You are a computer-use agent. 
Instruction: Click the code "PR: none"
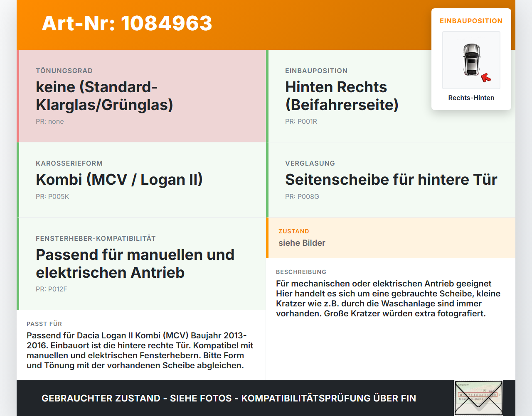coord(50,121)
